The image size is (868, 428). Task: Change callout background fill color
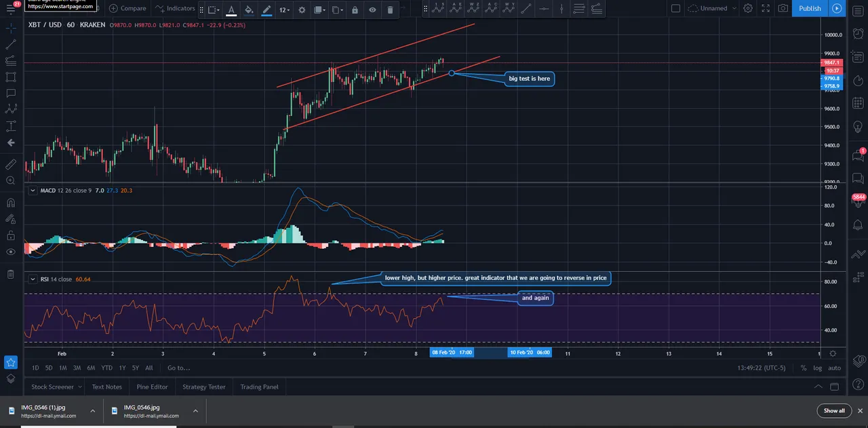pos(249,9)
